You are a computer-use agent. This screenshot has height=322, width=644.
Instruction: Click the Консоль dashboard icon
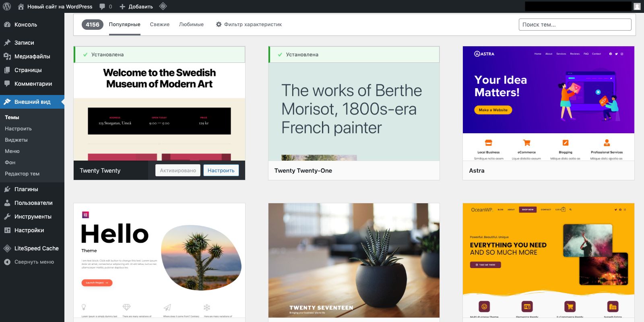[x=7, y=25]
